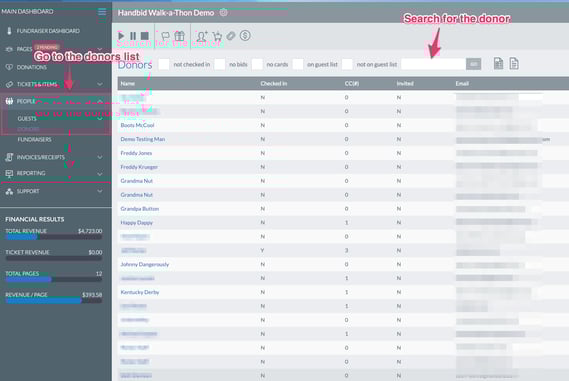Open settings gear beside Handbid Walk-a-Thon Demo
The width and height of the screenshot is (569, 381).
coord(224,12)
